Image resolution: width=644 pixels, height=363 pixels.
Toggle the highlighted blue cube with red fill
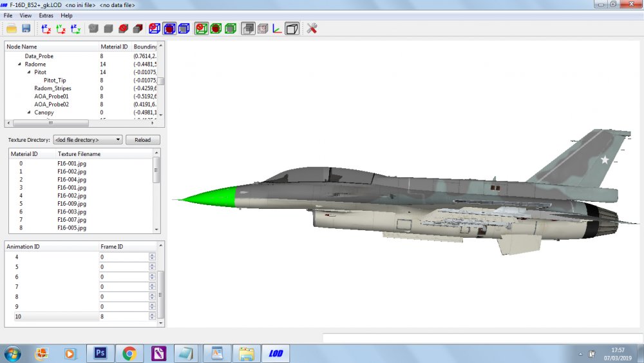pyautogui.click(x=169, y=28)
